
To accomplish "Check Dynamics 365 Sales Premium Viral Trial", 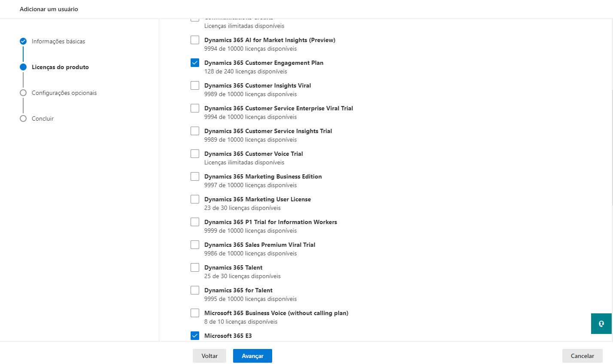I will click(x=195, y=245).
